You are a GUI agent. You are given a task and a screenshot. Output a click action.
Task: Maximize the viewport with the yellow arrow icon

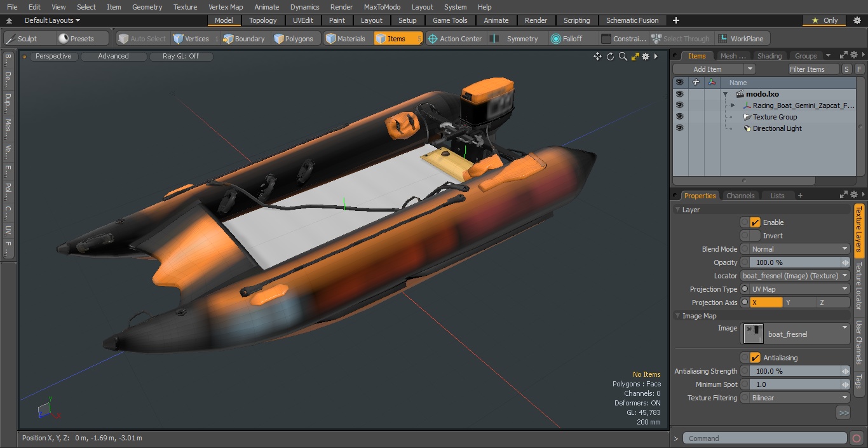634,57
